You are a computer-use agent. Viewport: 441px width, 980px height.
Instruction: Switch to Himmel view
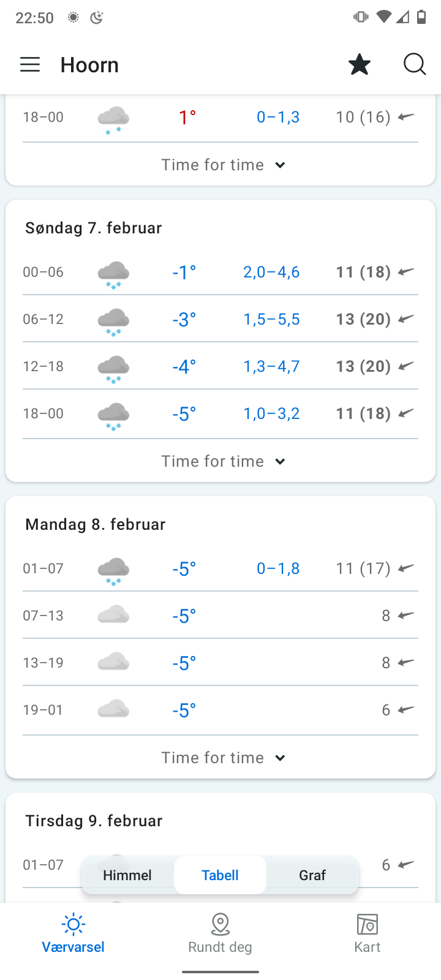tap(127, 875)
